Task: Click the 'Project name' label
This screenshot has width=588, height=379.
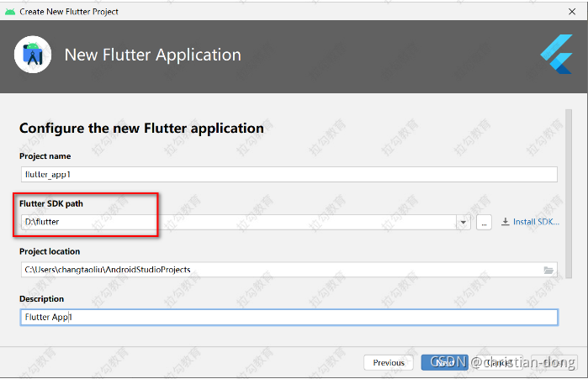Action: click(45, 156)
